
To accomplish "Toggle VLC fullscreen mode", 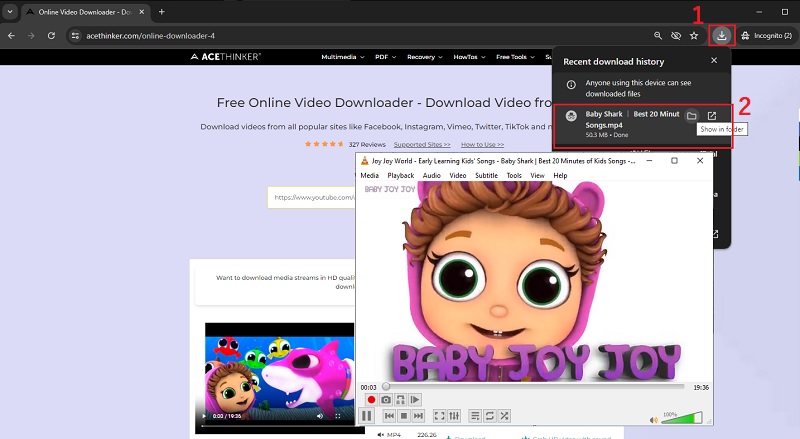I will point(439,416).
